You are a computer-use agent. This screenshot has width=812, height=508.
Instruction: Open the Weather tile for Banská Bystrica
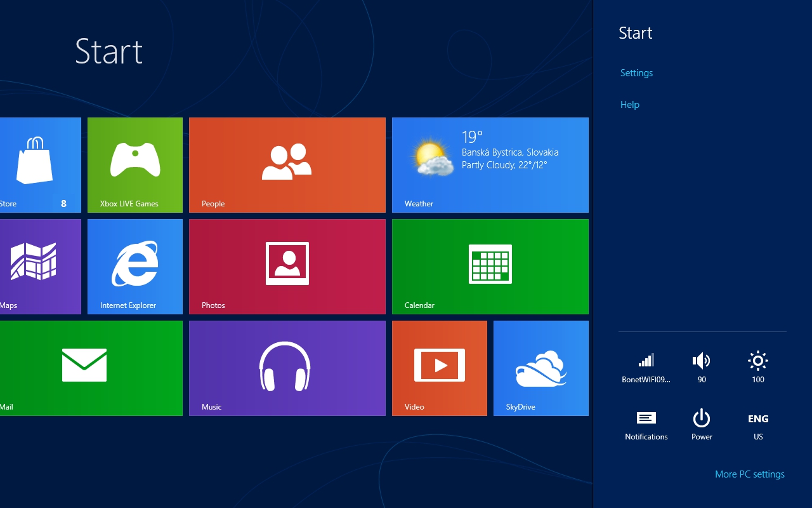[490, 165]
